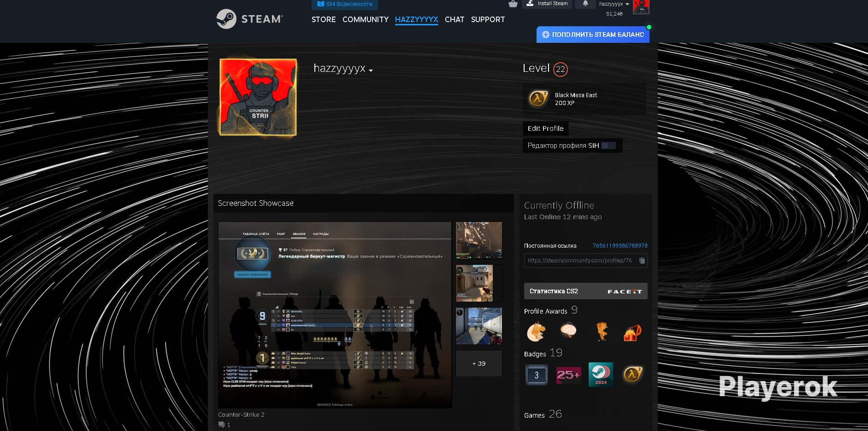This screenshot has height=431, width=868.
Task: Open the CHAT menu item
Action: tap(455, 19)
